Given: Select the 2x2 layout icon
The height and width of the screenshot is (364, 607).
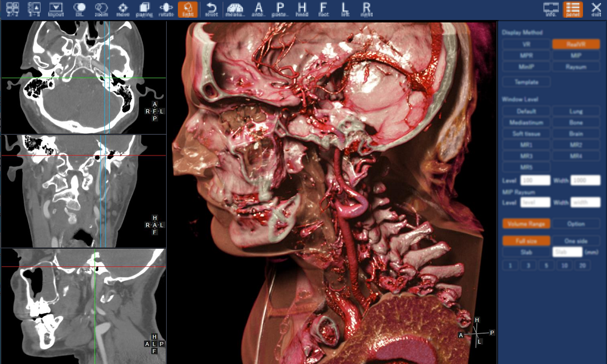Looking at the screenshot, I should [12, 9].
